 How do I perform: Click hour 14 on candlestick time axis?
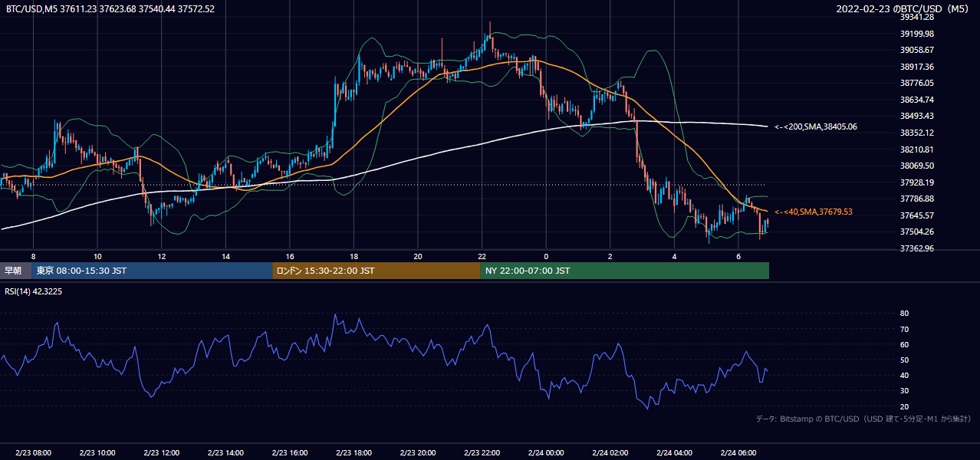click(x=225, y=256)
